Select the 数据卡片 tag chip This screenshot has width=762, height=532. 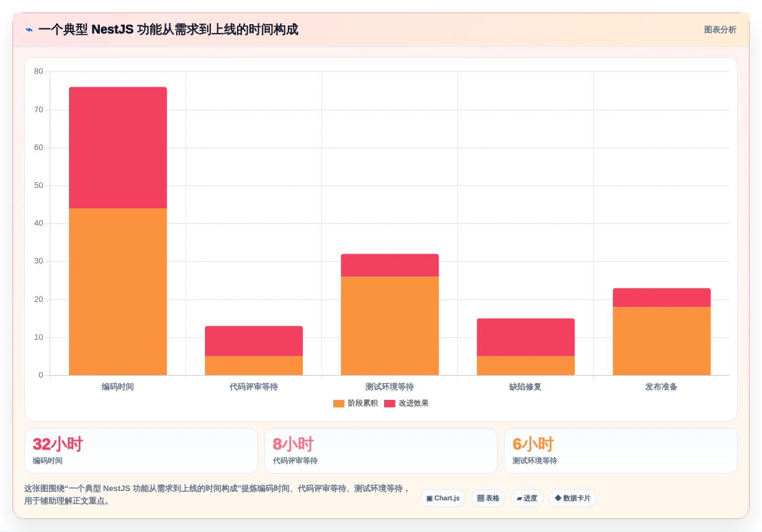click(573, 499)
